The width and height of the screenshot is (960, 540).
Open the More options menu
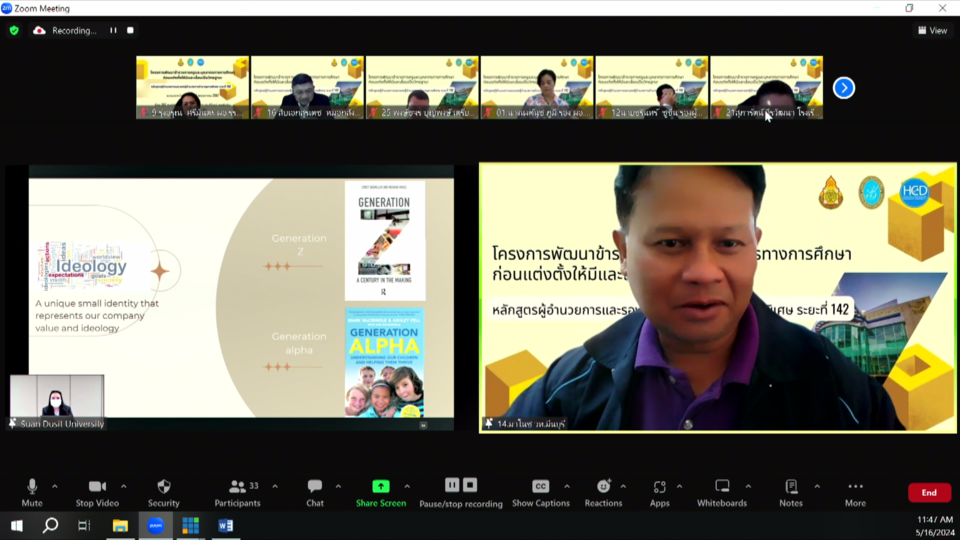tap(855, 493)
